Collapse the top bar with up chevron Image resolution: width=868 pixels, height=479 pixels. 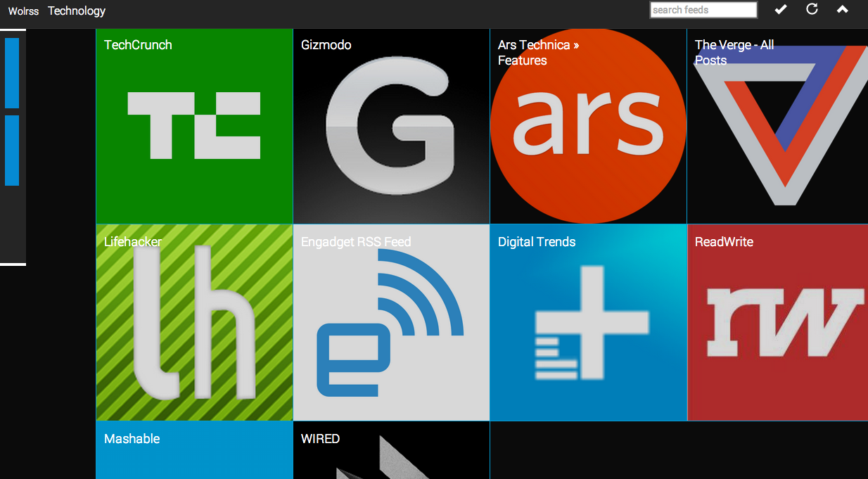tap(842, 10)
